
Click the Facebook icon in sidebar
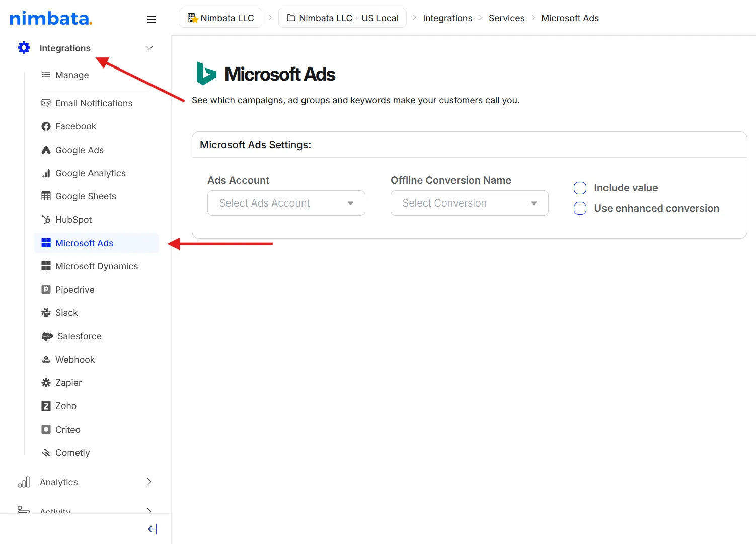(x=46, y=126)
